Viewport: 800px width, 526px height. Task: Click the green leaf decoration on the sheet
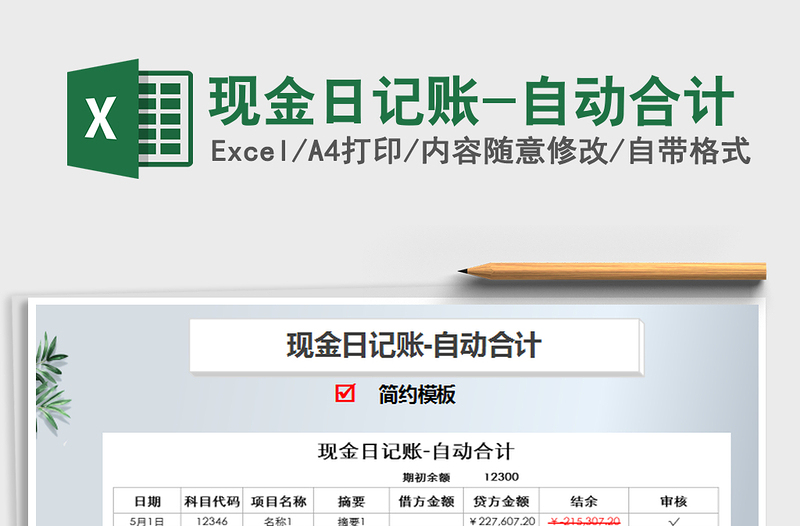[x=52, y=383]
